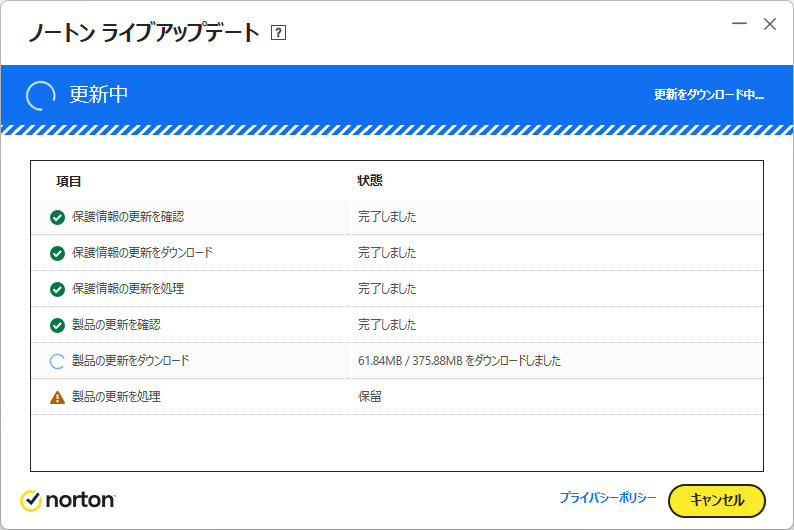Click checkmark icon beside 保護情報の更新をダウンロード
Viewport: 794px width, 530px height.
click(57, 254)
